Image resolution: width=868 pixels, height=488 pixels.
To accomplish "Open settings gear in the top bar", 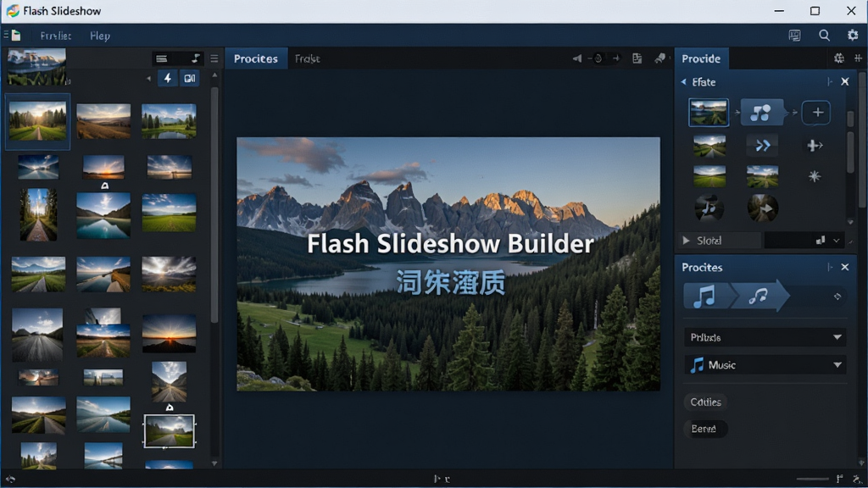I will [853, 36].
